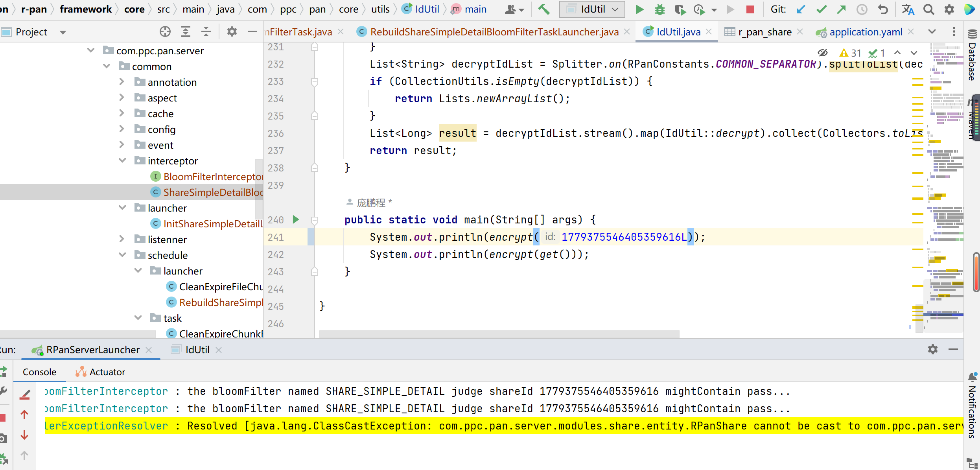
Task: Click Git update project arrow
Action: [800, 9]
